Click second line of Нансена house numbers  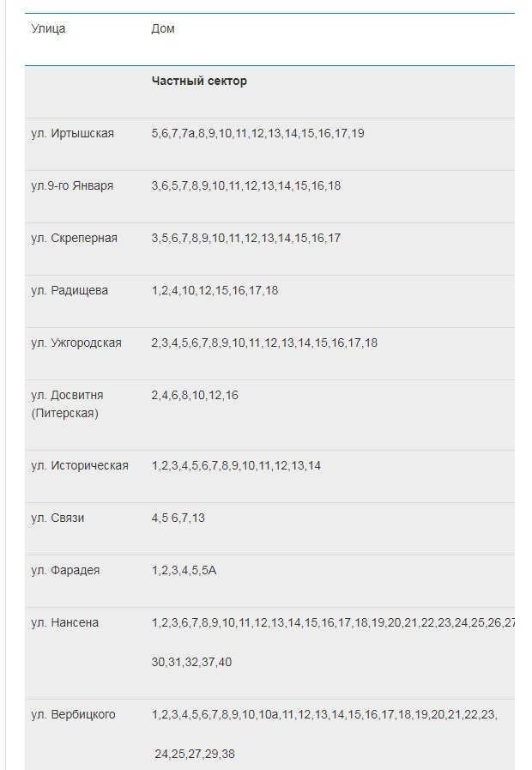191,663
